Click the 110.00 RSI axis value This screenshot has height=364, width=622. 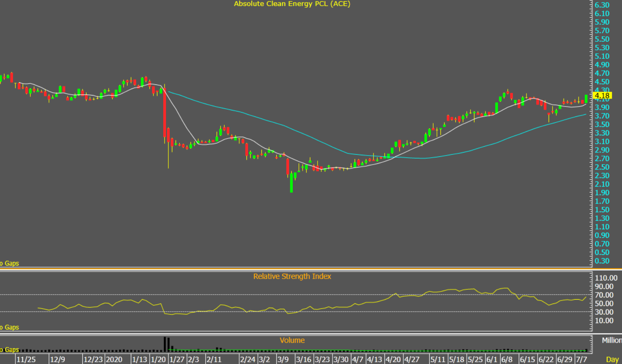[606, 278]
